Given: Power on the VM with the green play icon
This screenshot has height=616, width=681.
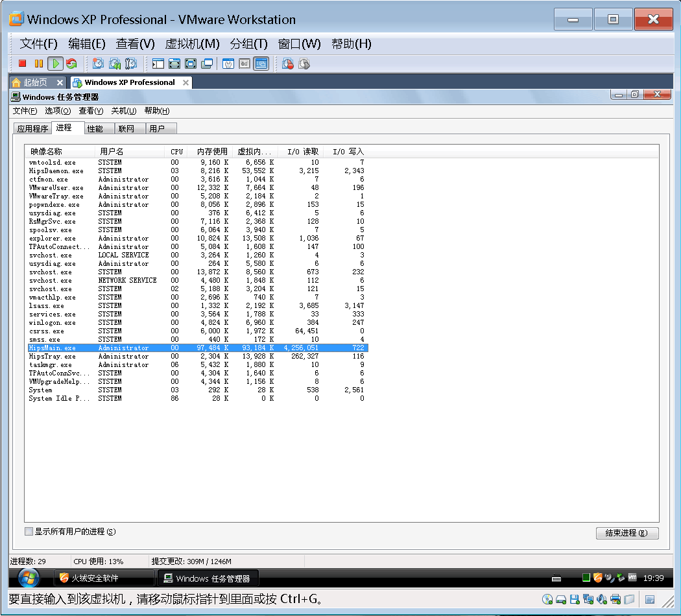Looking at the screenshot, I should pos(56,64).
